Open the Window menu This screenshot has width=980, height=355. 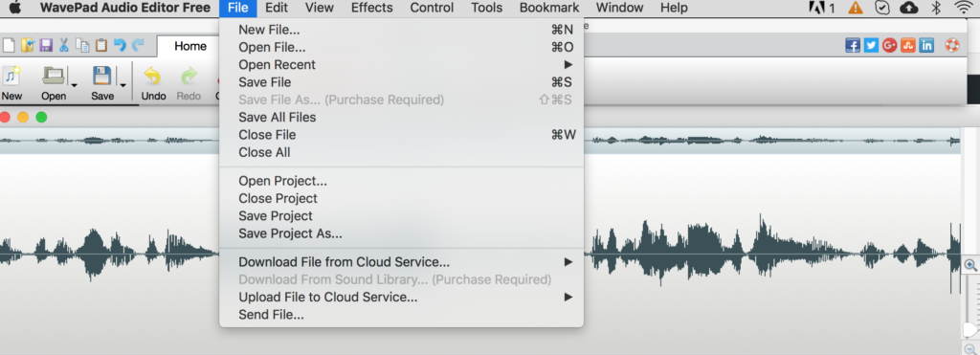[x=619, y=8]
